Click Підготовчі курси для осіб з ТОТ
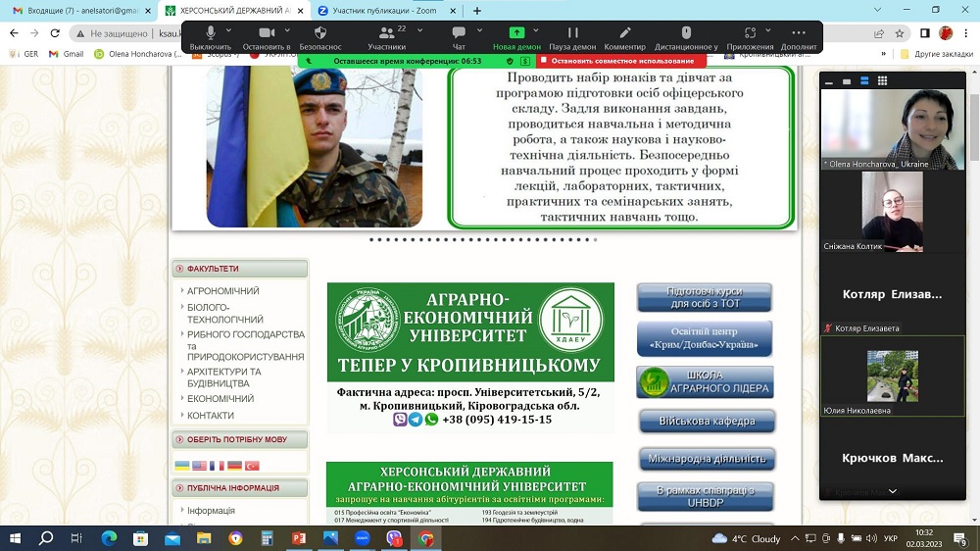Image resolution: width=980 pixels, height=551 pixels. pyautogui.click(x=705, y=298)
